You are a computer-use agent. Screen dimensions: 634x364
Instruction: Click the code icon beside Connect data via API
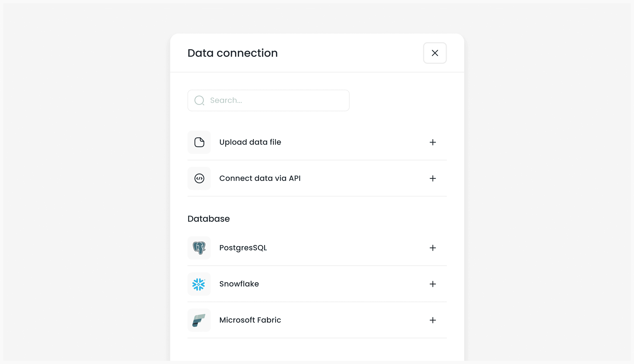tap(199, 178)
